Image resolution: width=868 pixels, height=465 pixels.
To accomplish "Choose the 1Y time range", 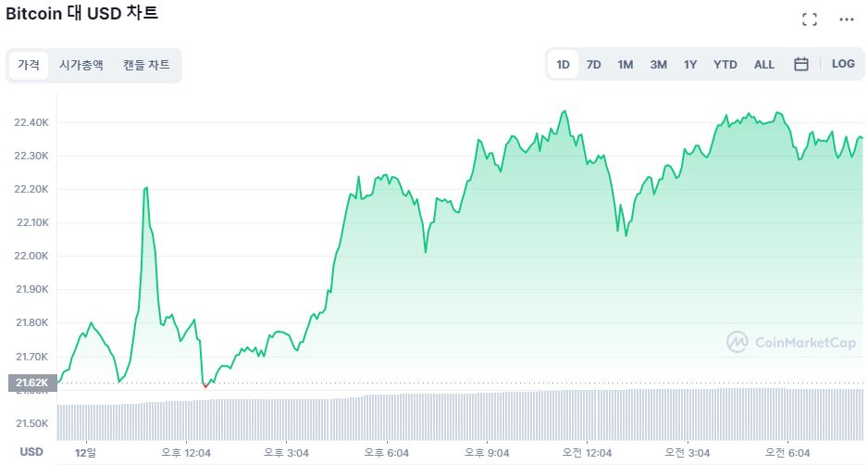I will 690,65.
